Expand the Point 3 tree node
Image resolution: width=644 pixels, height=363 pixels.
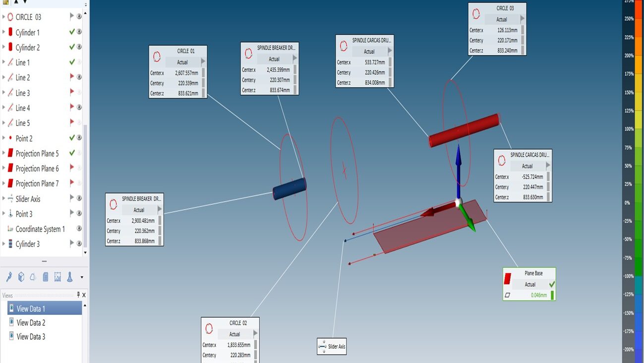(x=4, y=214)
